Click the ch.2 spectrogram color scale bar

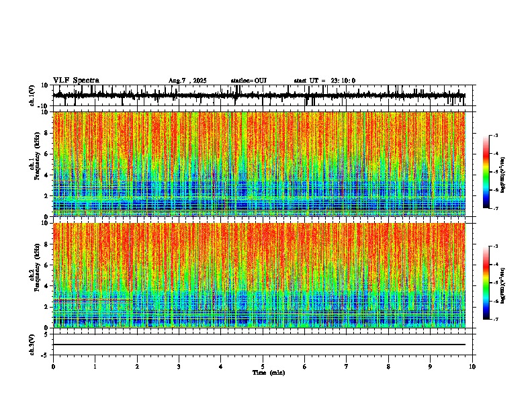pos(486,283)
